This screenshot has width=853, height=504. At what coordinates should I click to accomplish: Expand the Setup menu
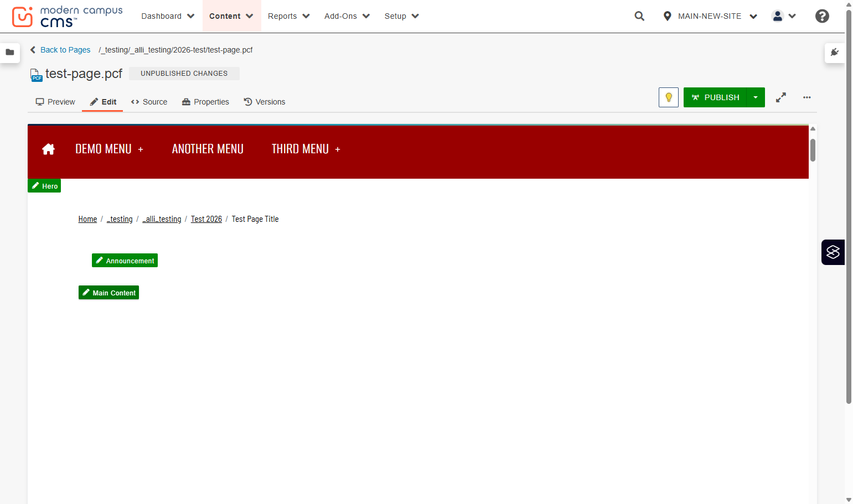402,16
